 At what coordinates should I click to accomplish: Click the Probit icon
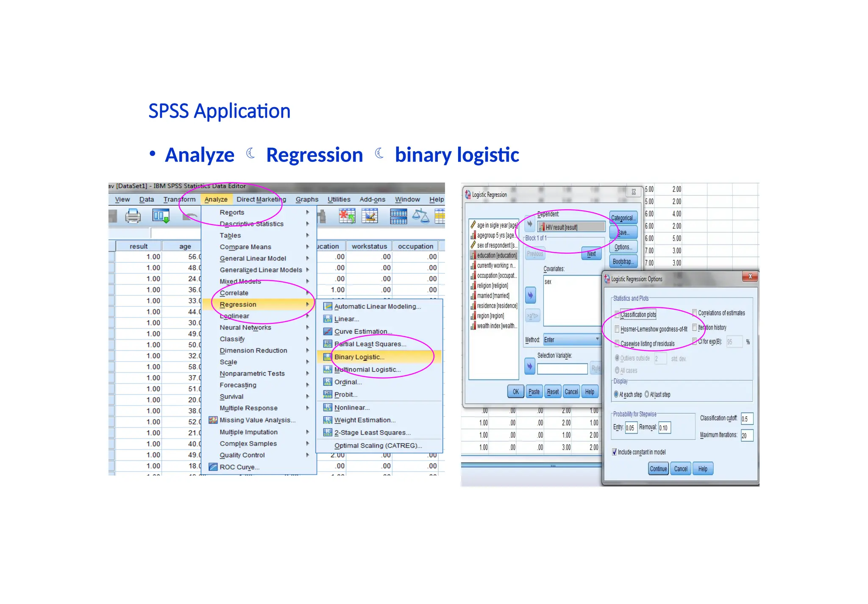[x=328, y=394]
